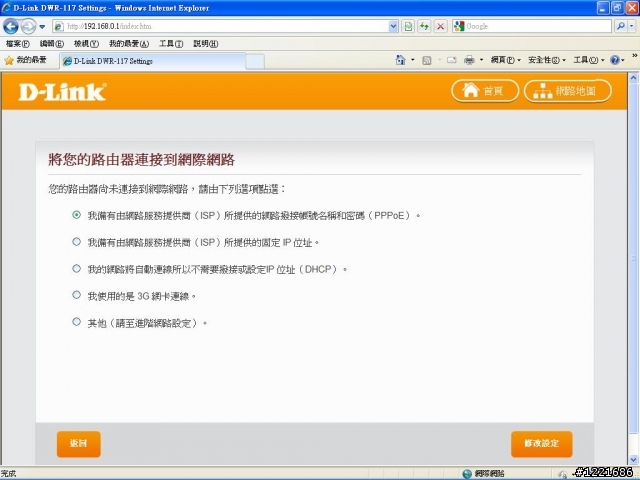Viewport: 640px width, 480px height.
Task: Click the 完成 status bar text
Action: click(x=9, y=473)
